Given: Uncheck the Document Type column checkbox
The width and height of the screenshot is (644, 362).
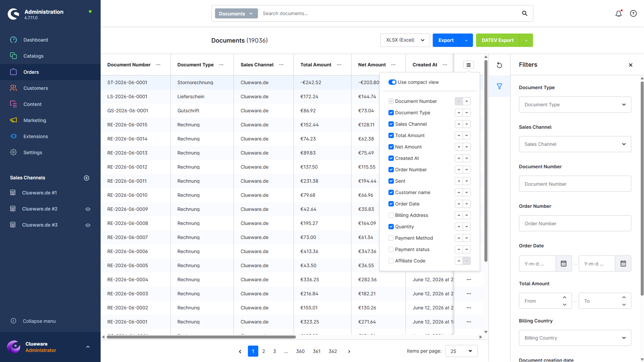Looking at the screenshot, I should [391, 113].
